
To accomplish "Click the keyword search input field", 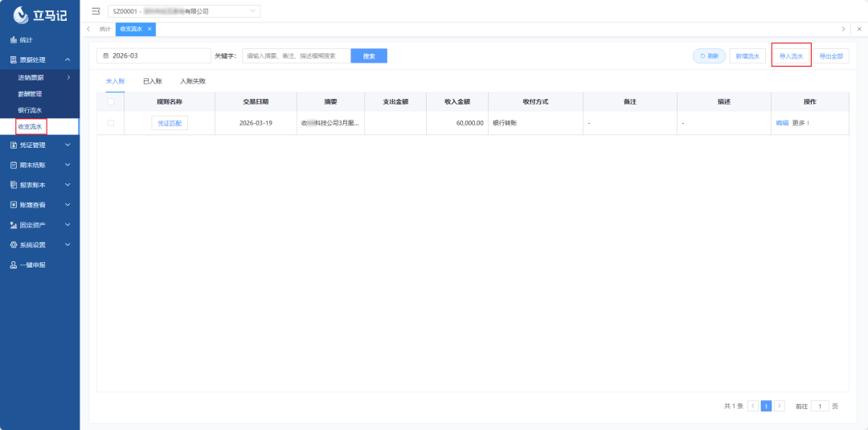I will tap(296, 56).
